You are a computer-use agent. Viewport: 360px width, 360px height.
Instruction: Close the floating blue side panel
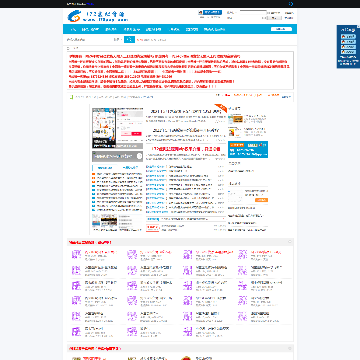click(x=359, y=26)
